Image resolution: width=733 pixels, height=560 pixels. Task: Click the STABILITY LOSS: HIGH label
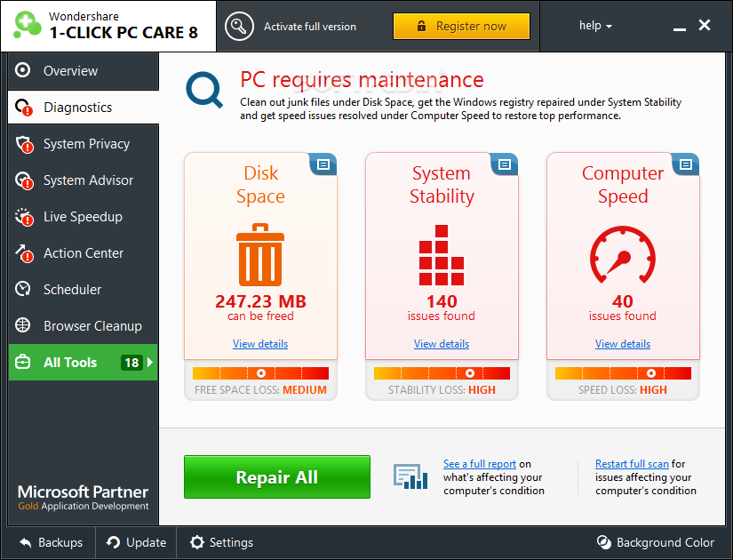(x=442, y=389)
